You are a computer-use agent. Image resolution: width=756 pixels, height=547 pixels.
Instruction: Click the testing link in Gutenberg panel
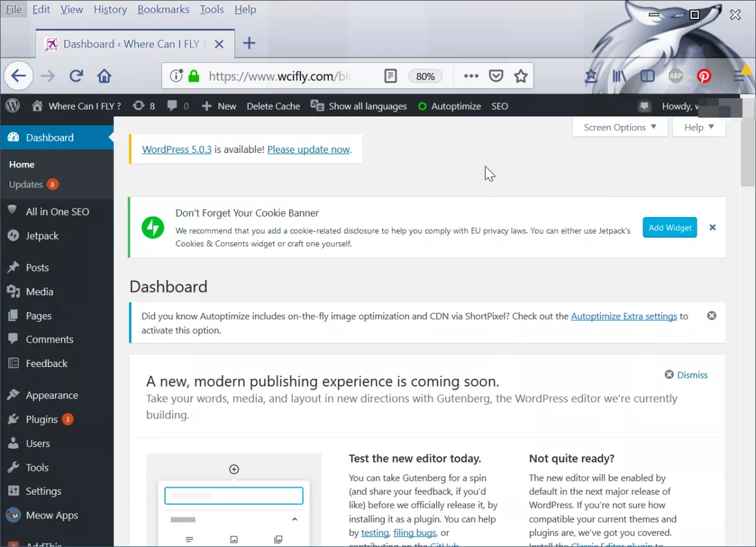(375, 533)
